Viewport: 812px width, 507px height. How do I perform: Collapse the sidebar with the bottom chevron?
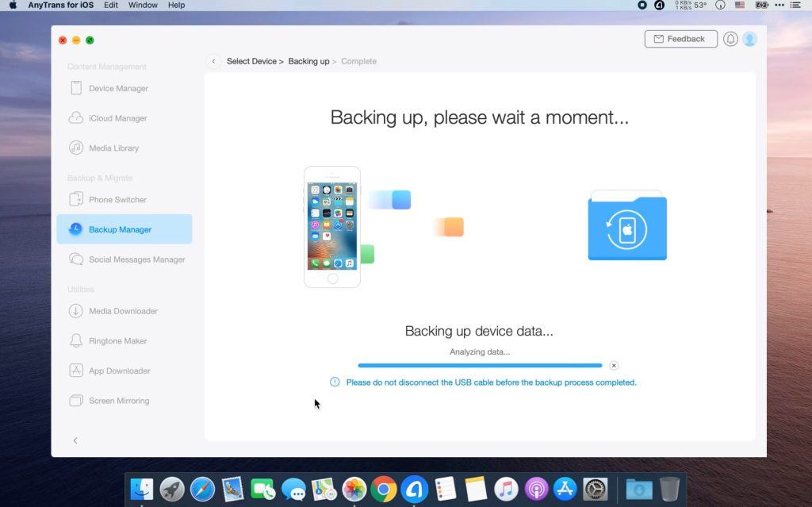click(75, 440)
